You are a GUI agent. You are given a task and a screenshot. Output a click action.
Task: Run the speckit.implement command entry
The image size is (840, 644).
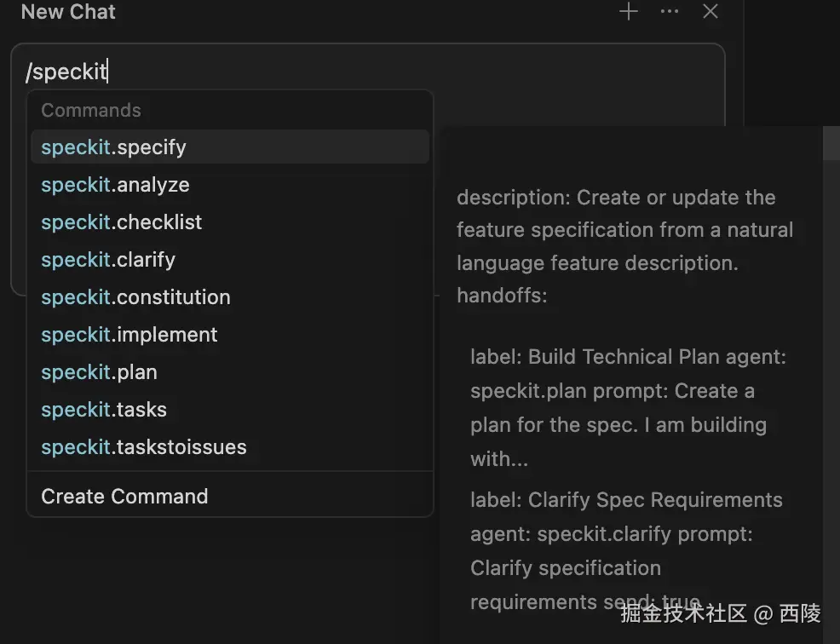(x=129, y=335)
